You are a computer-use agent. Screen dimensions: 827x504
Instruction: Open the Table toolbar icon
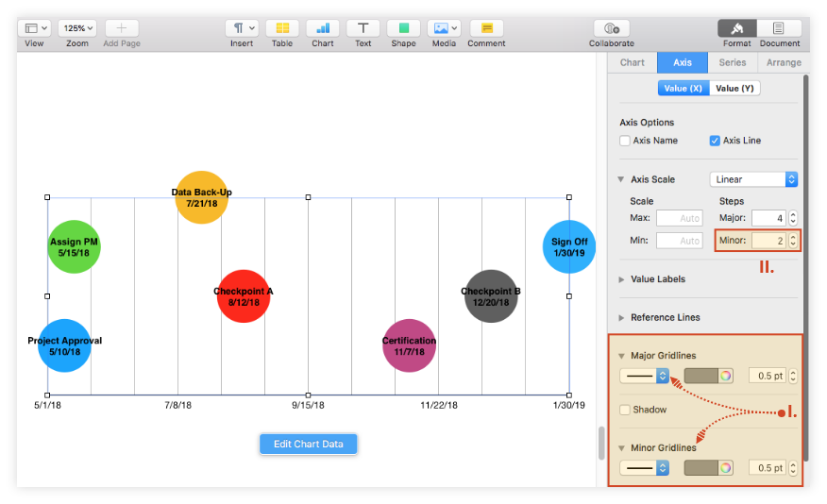click(281, 28)
